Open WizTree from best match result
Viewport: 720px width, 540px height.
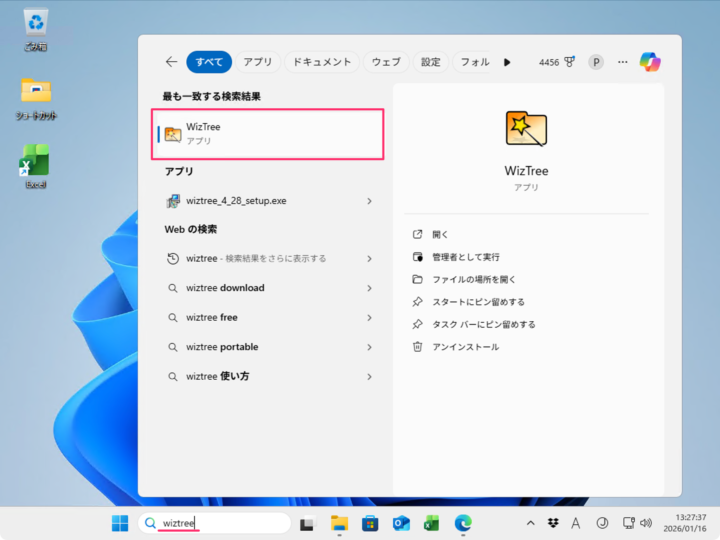coord(268,134)
